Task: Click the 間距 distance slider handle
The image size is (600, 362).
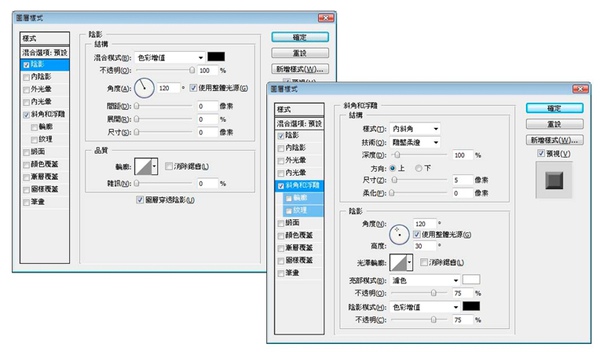Action: coord(137,106)
